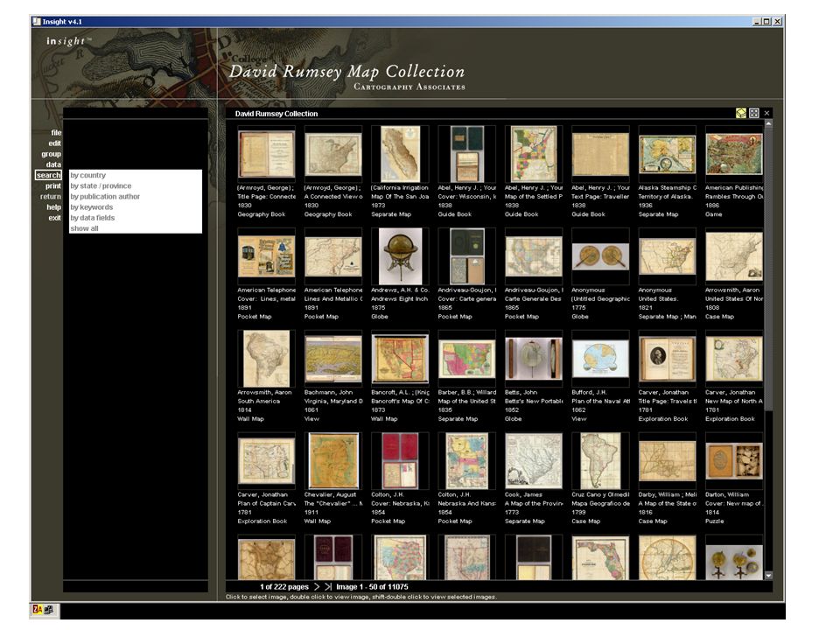Click 'Image 1 - 50 of 11075' text
Screen dimensions: 840x630
[372, 586]
